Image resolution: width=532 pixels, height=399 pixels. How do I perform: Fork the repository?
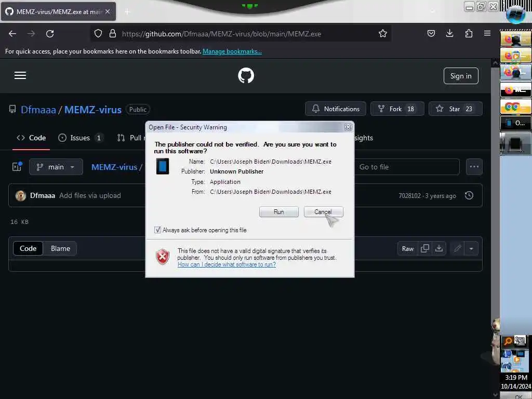(397, 109)
